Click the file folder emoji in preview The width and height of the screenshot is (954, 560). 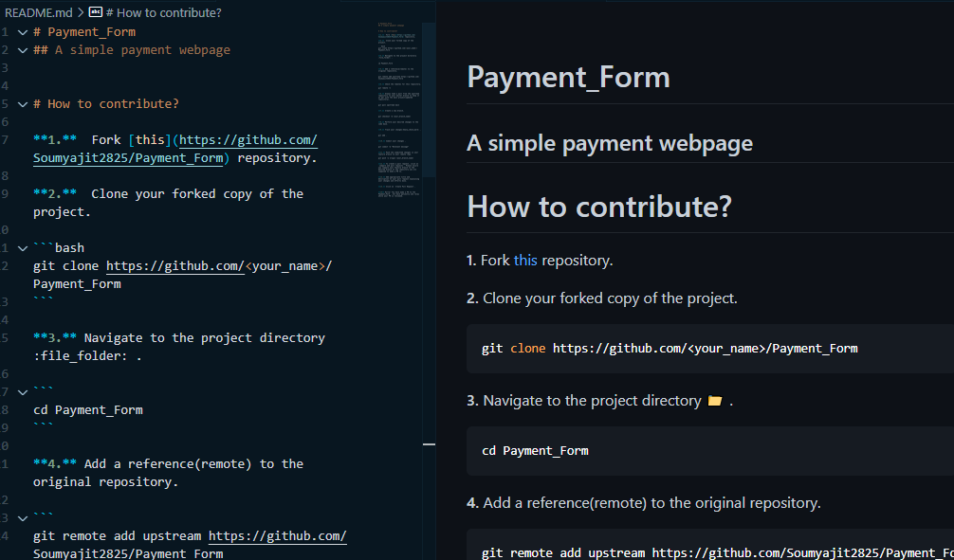click(x=715, y=402)
